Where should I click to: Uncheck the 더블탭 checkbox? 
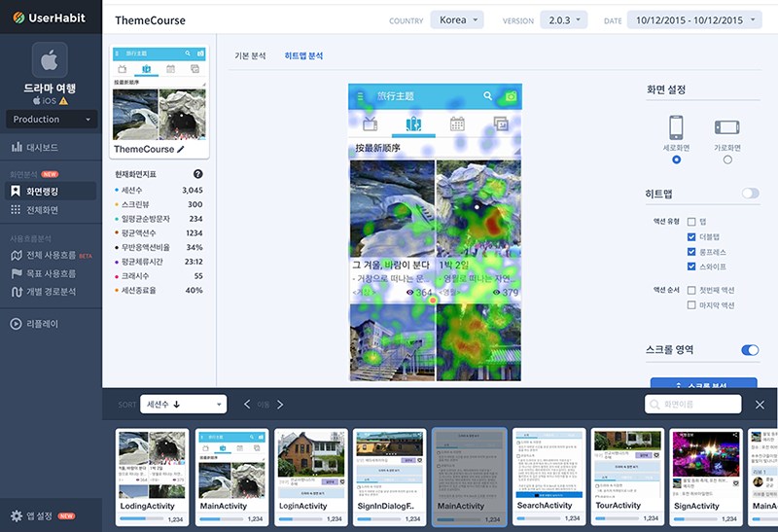691,236
